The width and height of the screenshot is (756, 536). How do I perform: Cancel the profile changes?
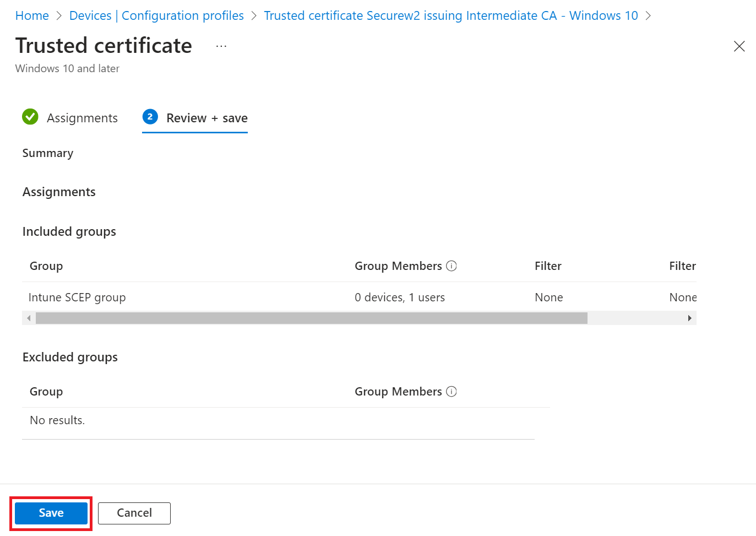click(134, 513)
